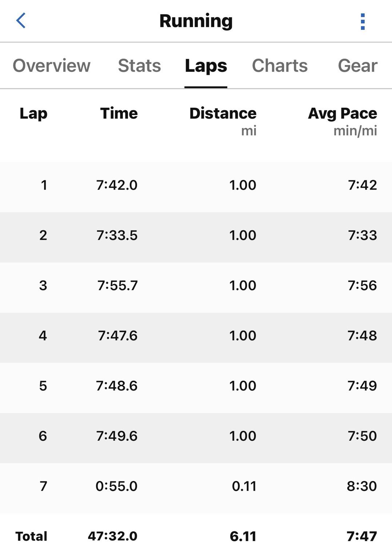Show the Gear tab
This screenshot has width=392, height=559.
[357, 66]
